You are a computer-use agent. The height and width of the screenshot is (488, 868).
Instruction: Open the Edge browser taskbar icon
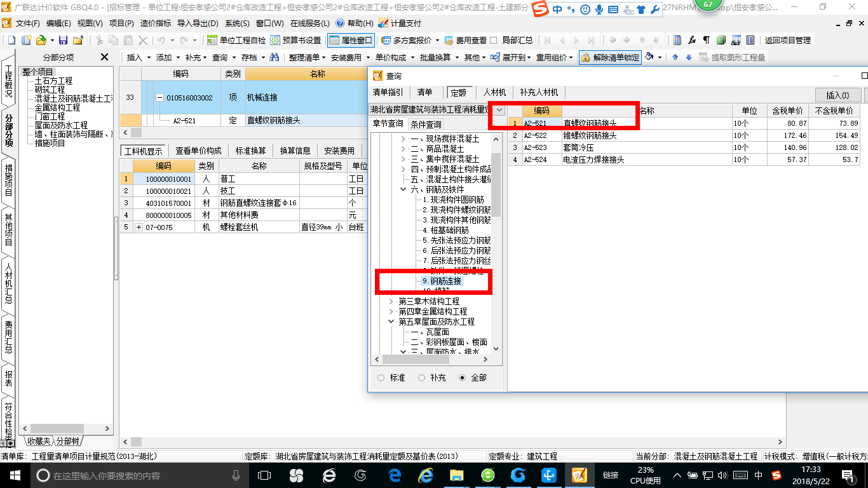(x=394, y=475)
